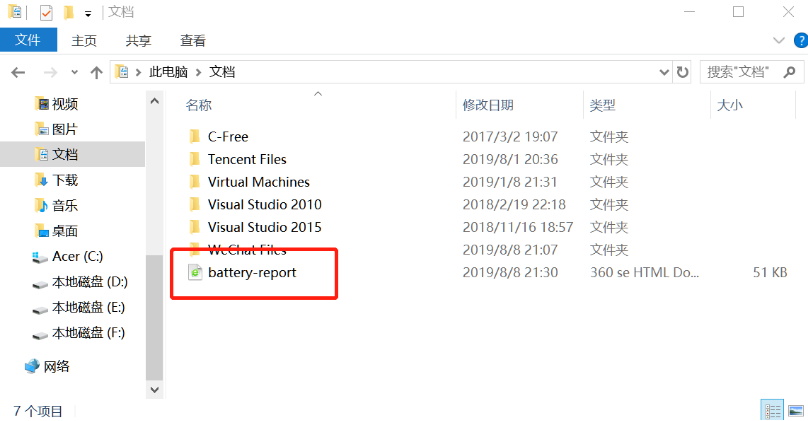Open the address bar history dropdown
The height and width of the screenshot is (421, 808).
coord(663,72)
